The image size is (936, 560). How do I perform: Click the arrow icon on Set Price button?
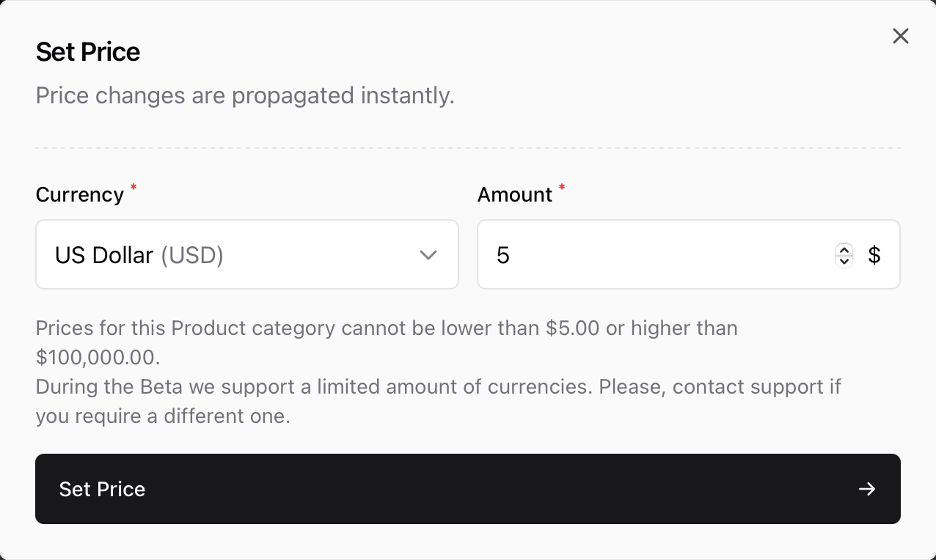point(867,489)
